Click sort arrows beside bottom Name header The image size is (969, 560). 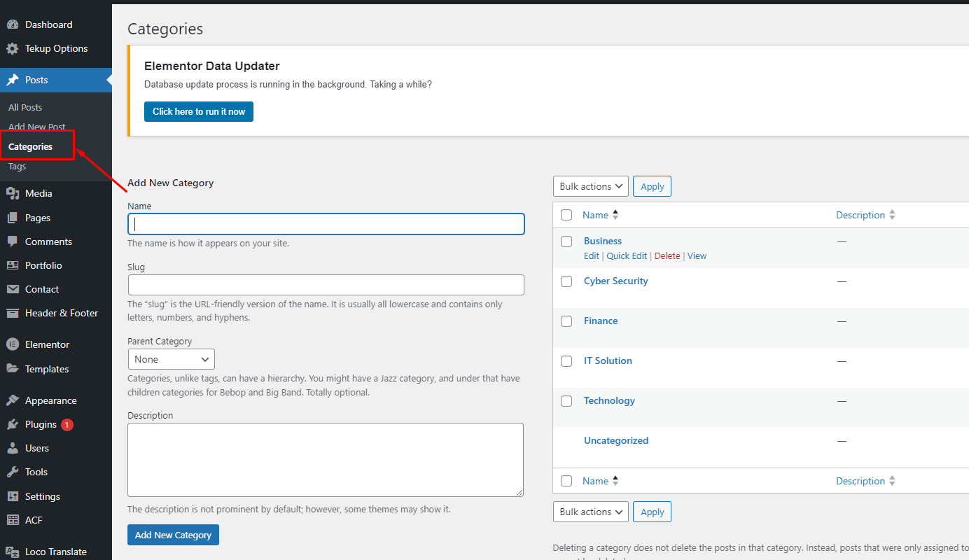(615, 481)
